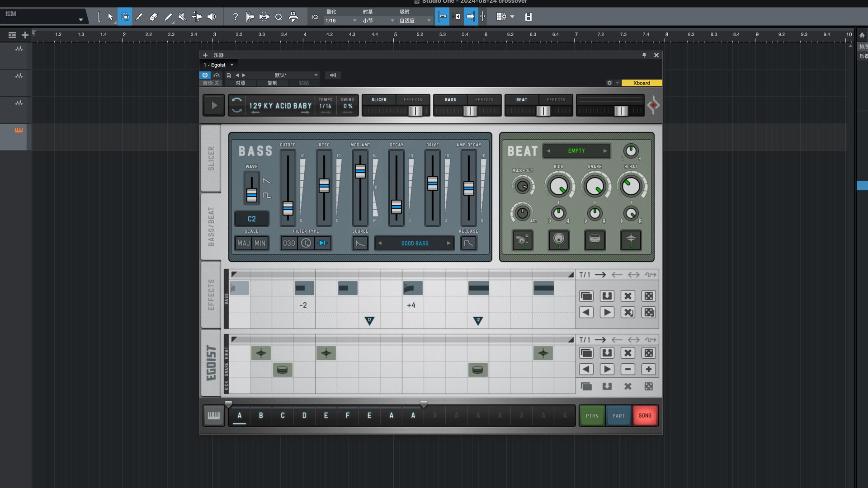This screenshot has height=488, width=868.
Task: Select the Arrow tool in Studio One toolbar
Action: pos(110,17)
